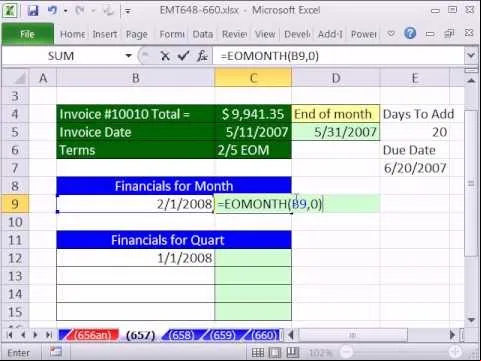481x361 pixels.
Task: Click the 2/5 EOM terms cell
Action: [x=253, y=150]
